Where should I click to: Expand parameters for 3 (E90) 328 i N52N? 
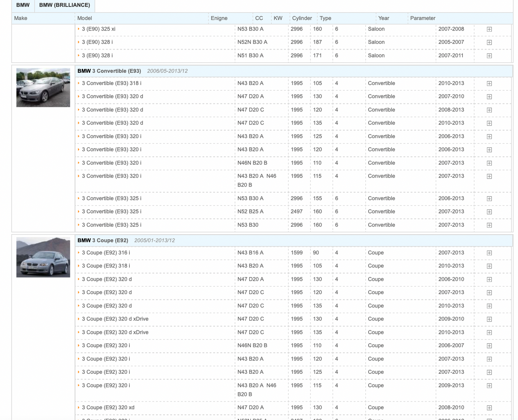pyautogui.click(x=489, y=42)
